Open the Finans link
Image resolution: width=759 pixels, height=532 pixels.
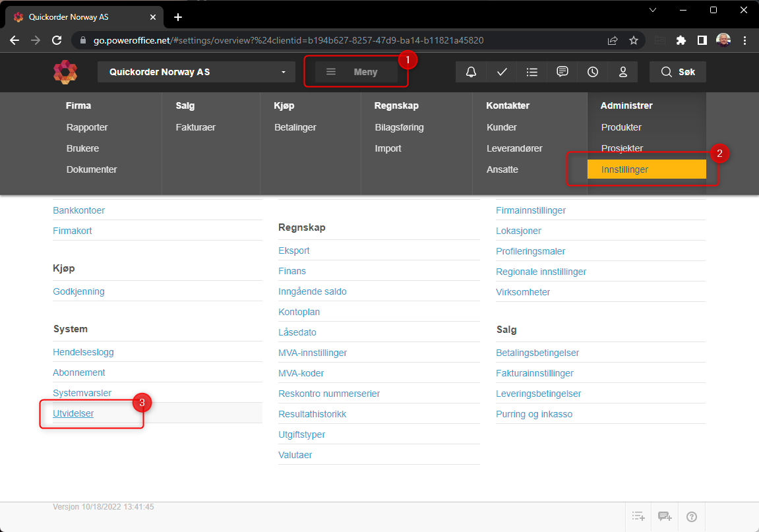pos(292,271)
